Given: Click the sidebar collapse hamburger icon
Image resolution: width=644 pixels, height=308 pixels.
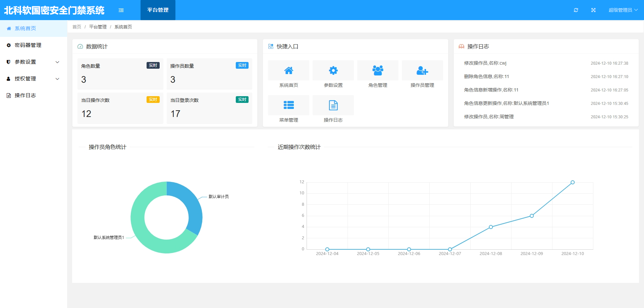Looking at the screenshot, I should coord(121,10).
